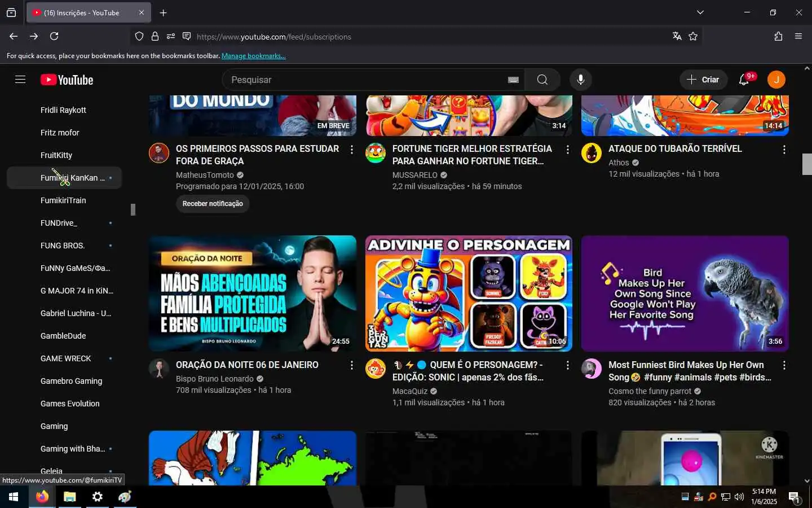This screenshot has width=812, height=508.
Task: Open FUNG BROS. subscription
Action: coord(64,246)
